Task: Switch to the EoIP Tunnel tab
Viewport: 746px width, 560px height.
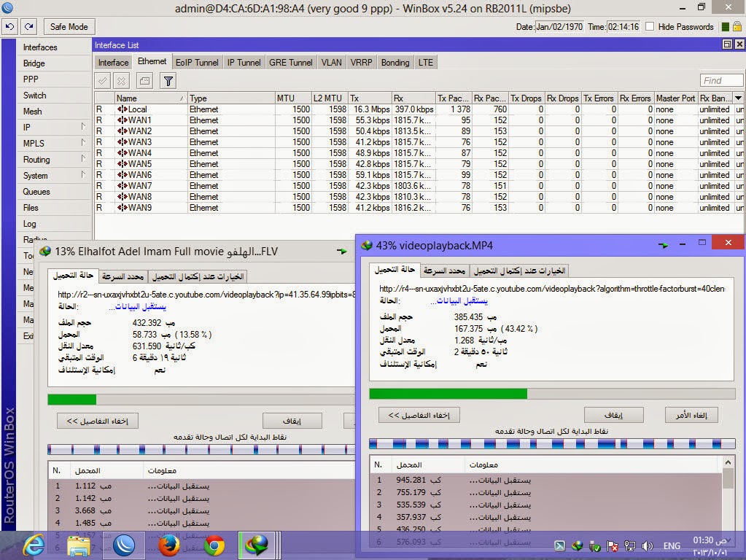Action: [x=197, y=62]
